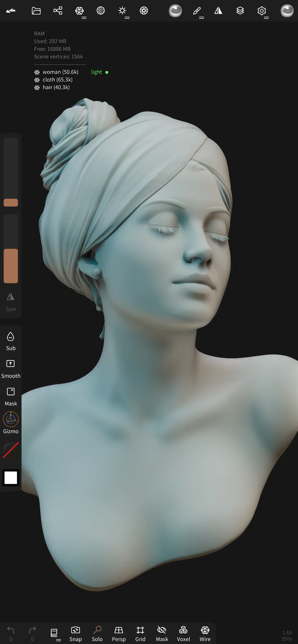Toggle Wire wireframe display
This screenshot has width=298, height=644.
click(x=205, y=634)
